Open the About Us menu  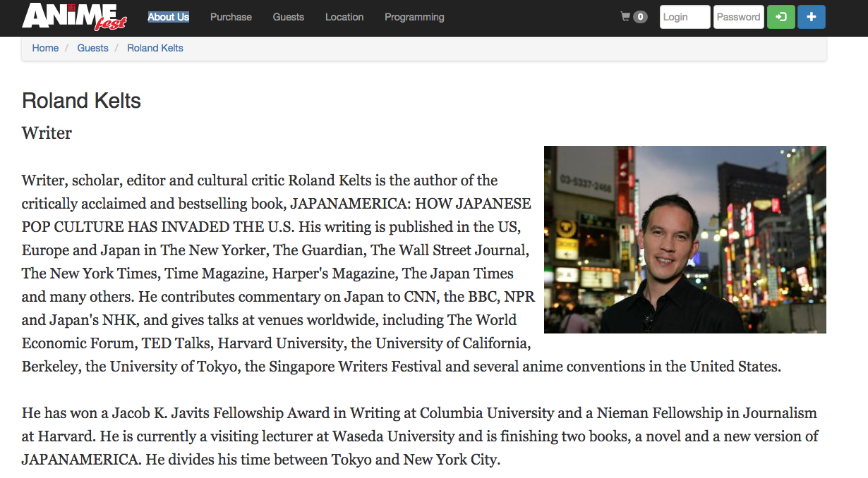(x=168, y=17)
